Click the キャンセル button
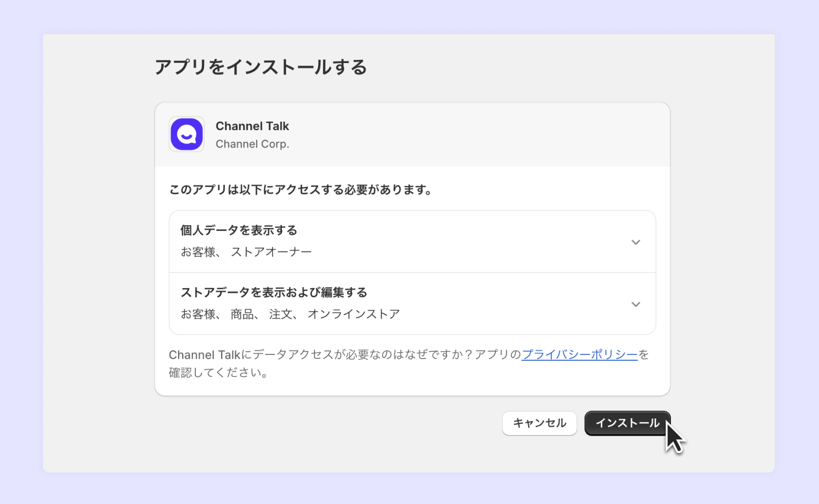This screenshot has height=504, width=819. tap(540, 423)
